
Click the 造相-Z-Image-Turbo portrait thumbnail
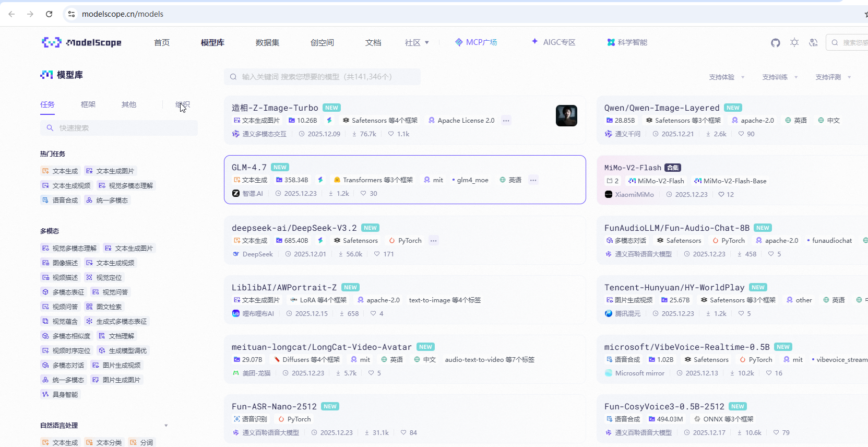tap(566, 115)
